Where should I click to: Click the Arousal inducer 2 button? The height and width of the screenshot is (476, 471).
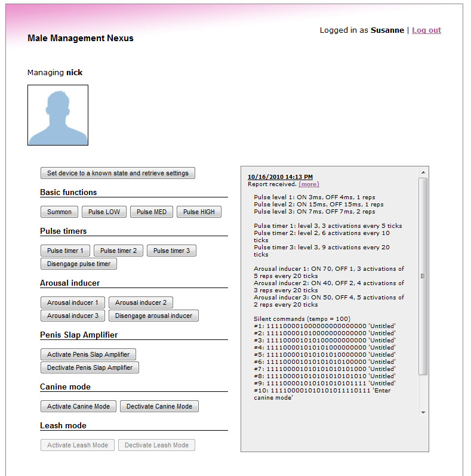(x=141, y=302)
